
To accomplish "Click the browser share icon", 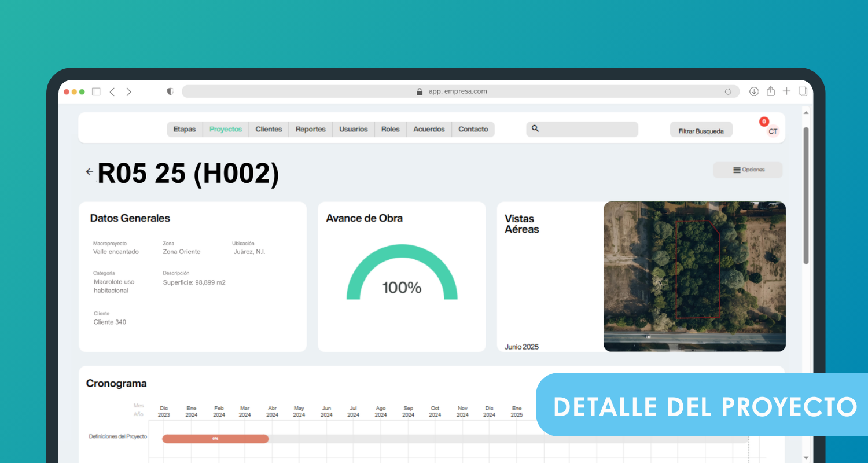I will pyautogui.click(x=770, y=91).
